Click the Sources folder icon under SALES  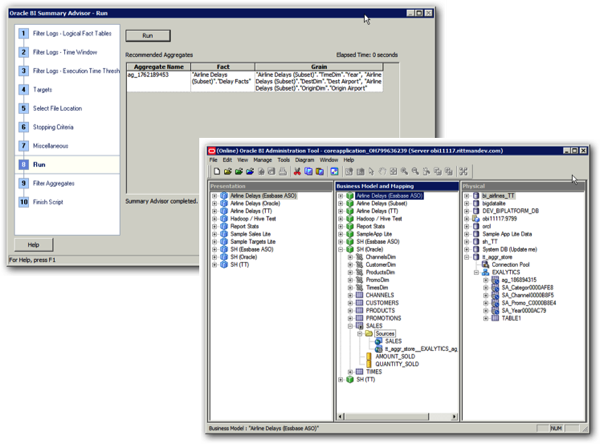point(369,333)
